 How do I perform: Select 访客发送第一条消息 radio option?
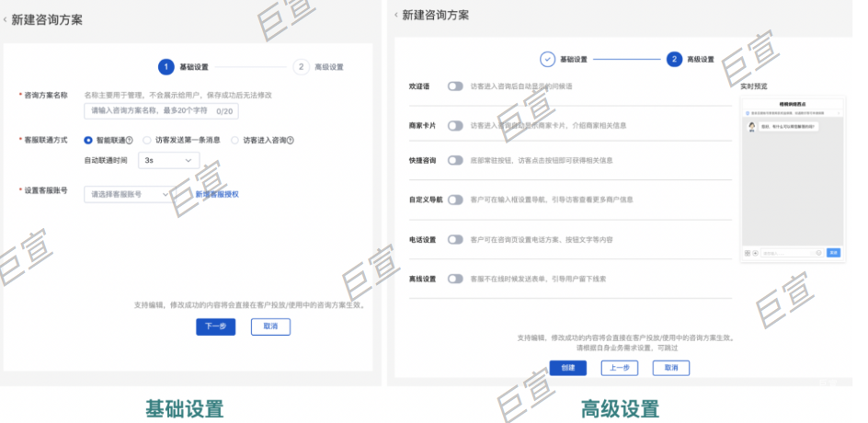click(147, 141)
